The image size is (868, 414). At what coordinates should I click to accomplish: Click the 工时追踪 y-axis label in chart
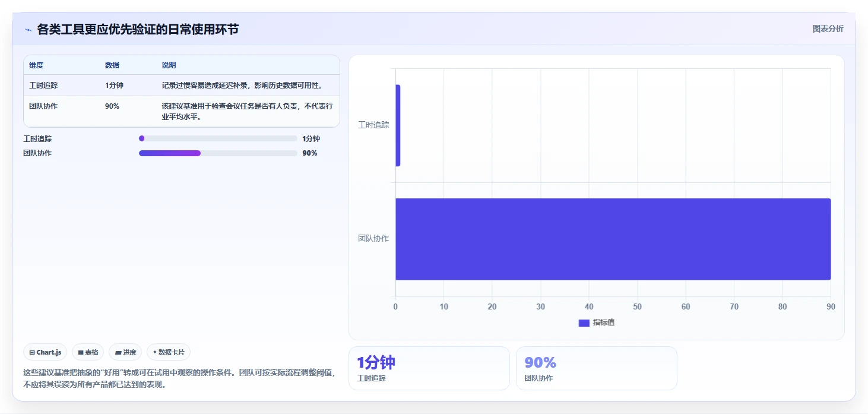click(373, 125)
